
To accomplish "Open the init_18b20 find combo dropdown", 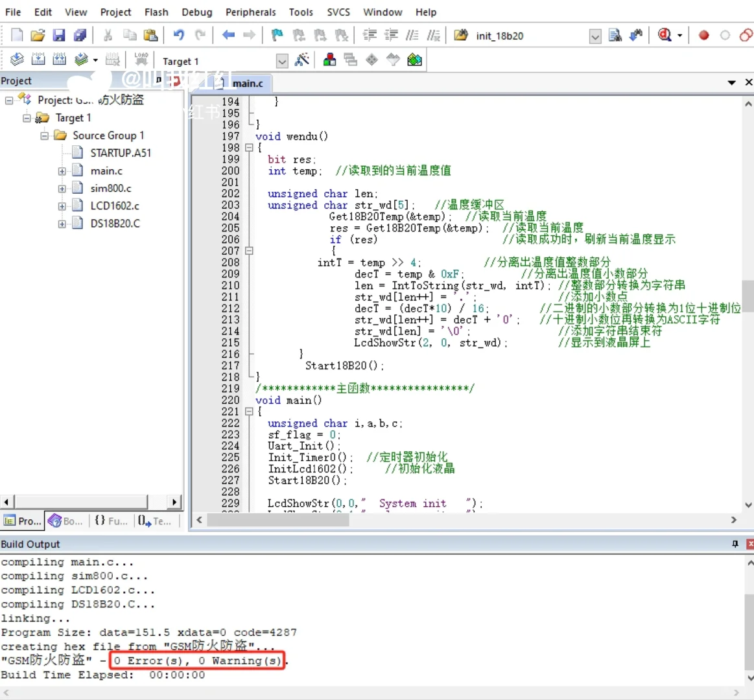I will [595, 36].
